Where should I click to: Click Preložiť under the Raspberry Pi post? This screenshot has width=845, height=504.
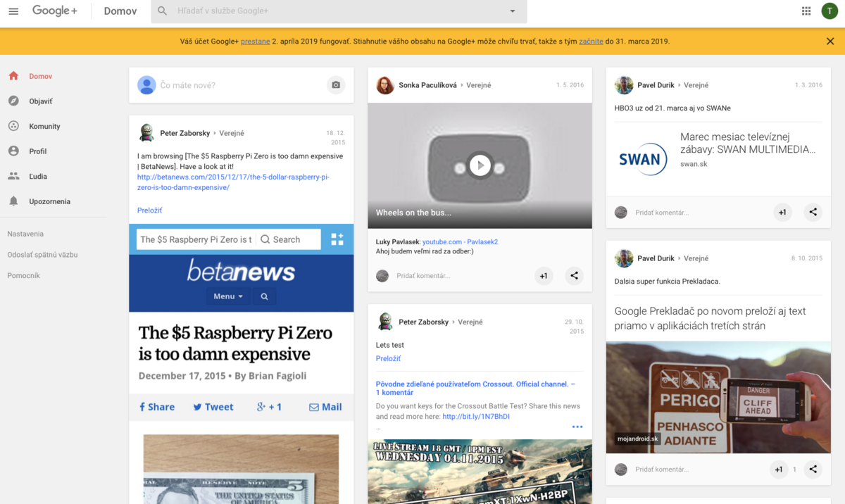click(x=149, y=210)
